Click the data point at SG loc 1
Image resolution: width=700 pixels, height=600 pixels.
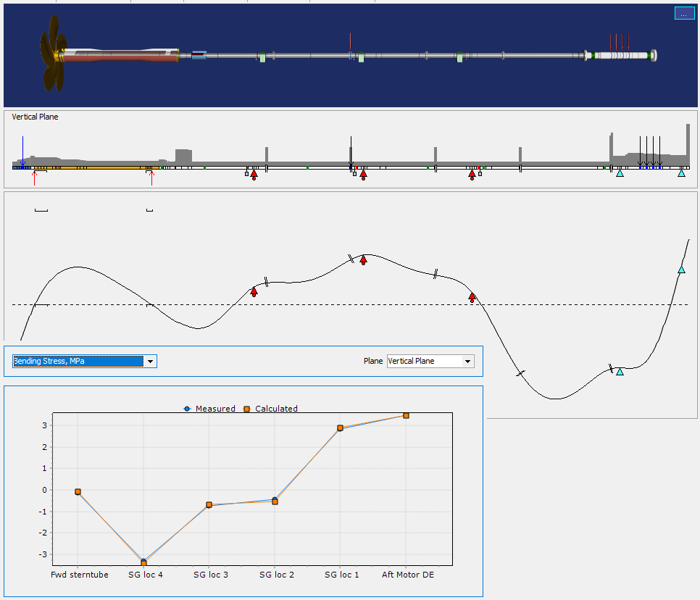point(340,428)
